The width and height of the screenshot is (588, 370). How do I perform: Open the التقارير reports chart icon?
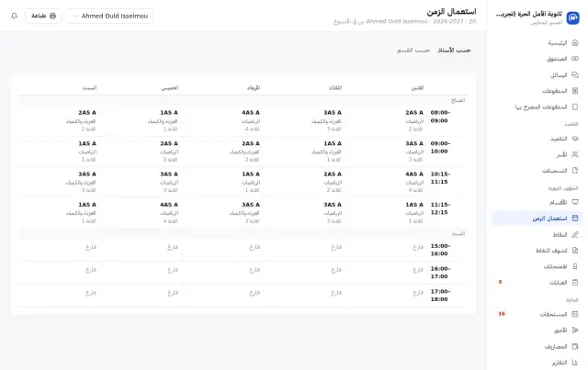(x=575, y=362)
